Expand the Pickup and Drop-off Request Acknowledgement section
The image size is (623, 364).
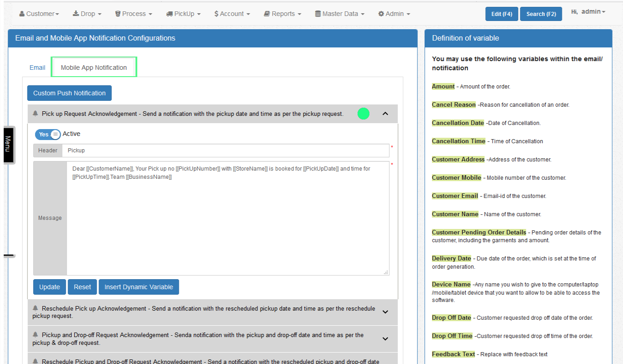pyautogui.click(x=385, y=338)
